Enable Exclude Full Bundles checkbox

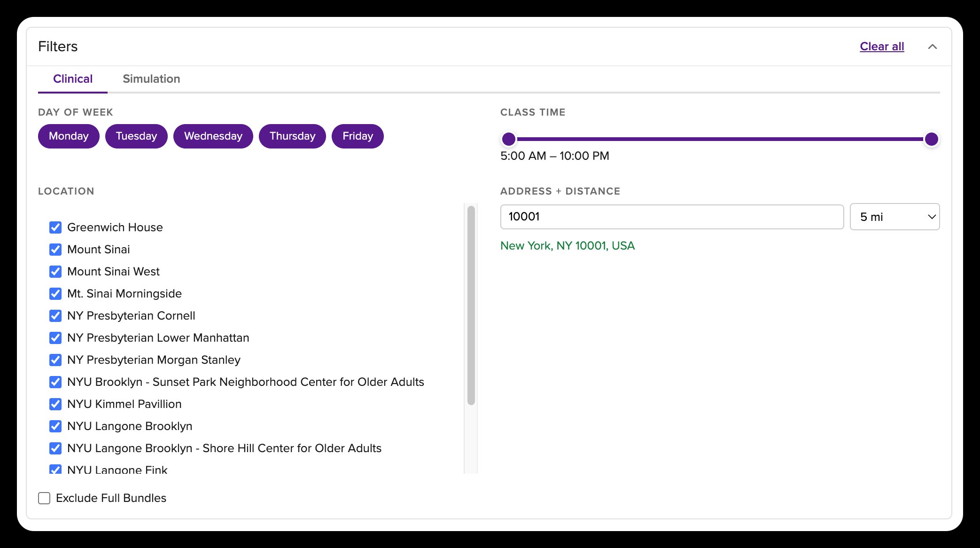point(44,498)
